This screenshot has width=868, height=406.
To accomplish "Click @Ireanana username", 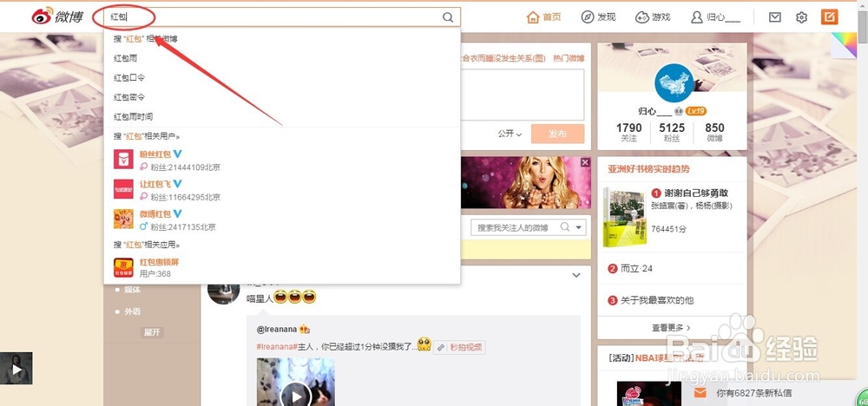I will coord(277,329).
